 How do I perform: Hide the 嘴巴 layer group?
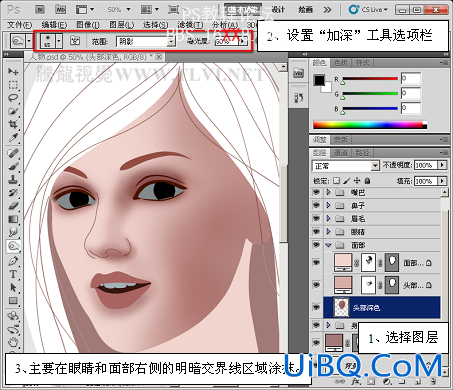(316, 192)
